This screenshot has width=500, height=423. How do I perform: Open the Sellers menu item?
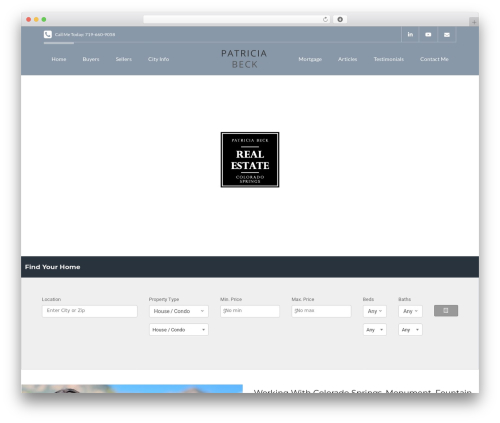(x=124, y=59)
